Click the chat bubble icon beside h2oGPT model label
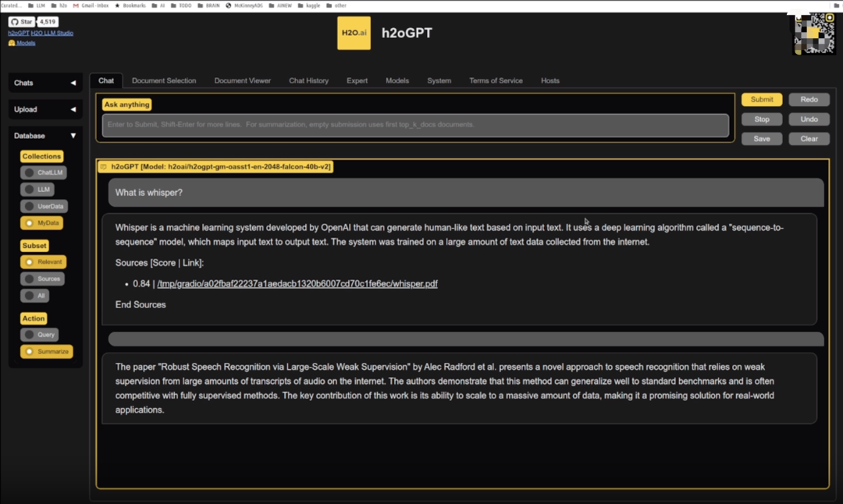 (x=104, y=166)
